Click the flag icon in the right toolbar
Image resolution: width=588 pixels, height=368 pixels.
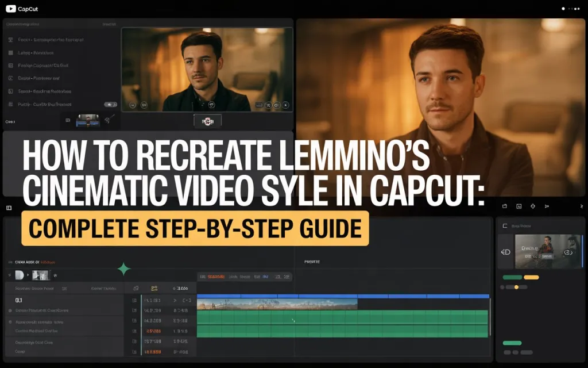547,206
